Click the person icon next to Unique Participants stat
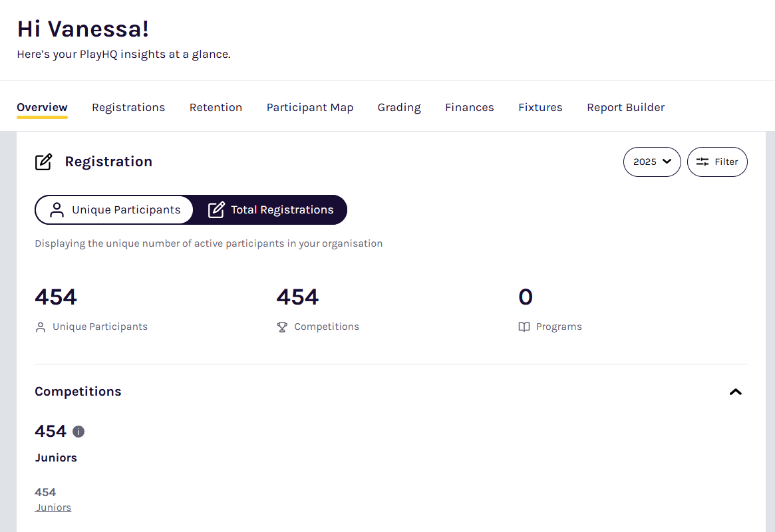Screen dimensions: 775x532 pyautogui.click(x=41, y=327)
